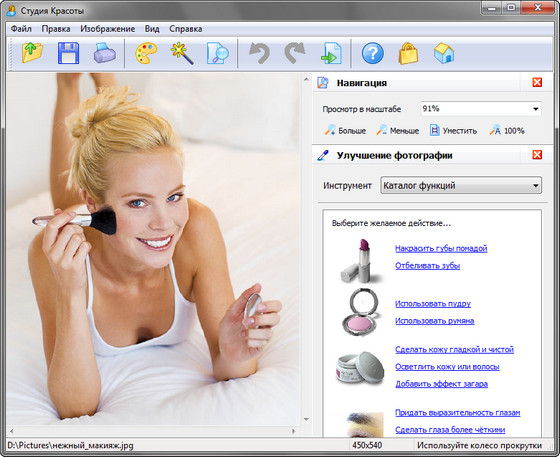Screen dimensions: 560x457
Task: Click the magnifier preview page icon
Action: (218, 53)
